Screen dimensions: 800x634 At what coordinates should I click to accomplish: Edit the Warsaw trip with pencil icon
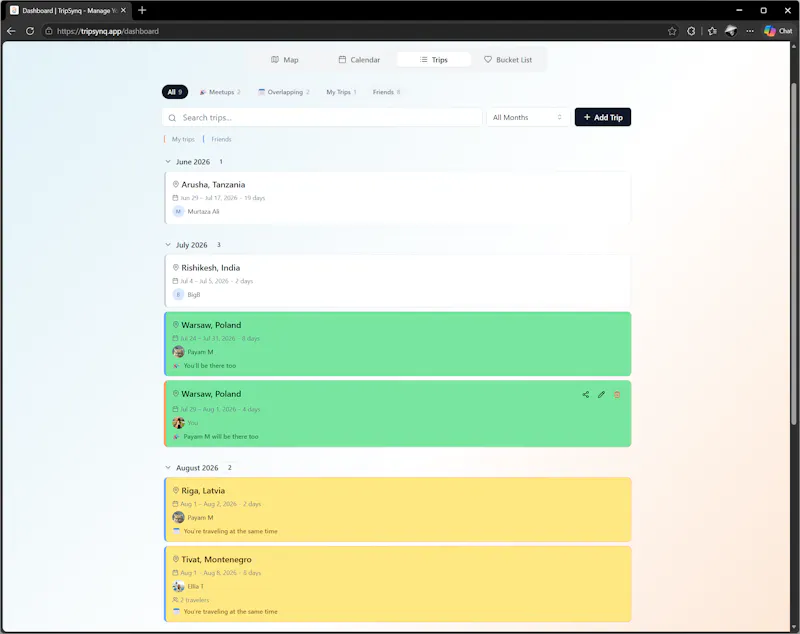[602, 394]
